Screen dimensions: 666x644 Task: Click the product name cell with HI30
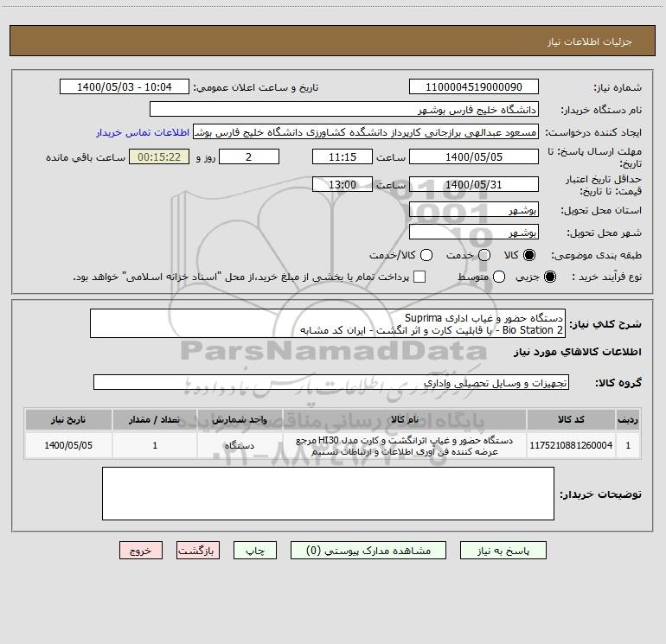(x=405, y=445)
